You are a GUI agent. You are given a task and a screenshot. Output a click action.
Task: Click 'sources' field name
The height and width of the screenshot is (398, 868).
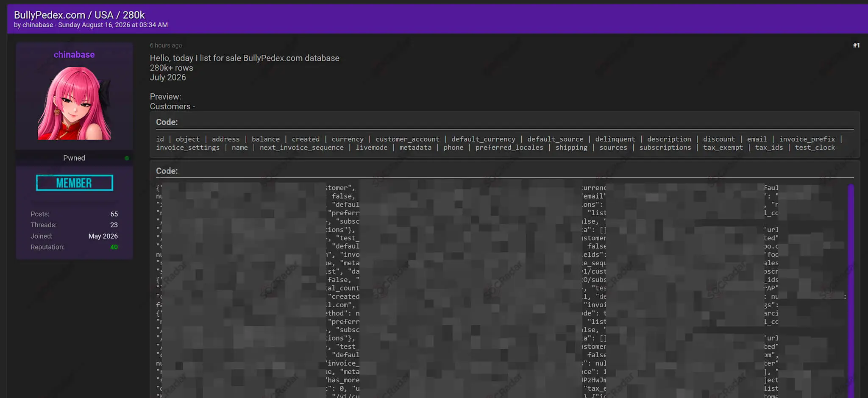[613, 148]
